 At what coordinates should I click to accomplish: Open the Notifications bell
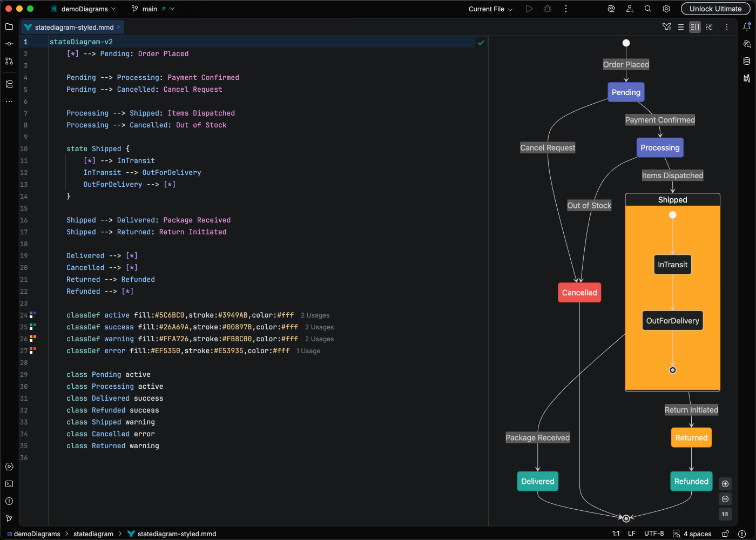pyautogui.click(x=747, y=26)
